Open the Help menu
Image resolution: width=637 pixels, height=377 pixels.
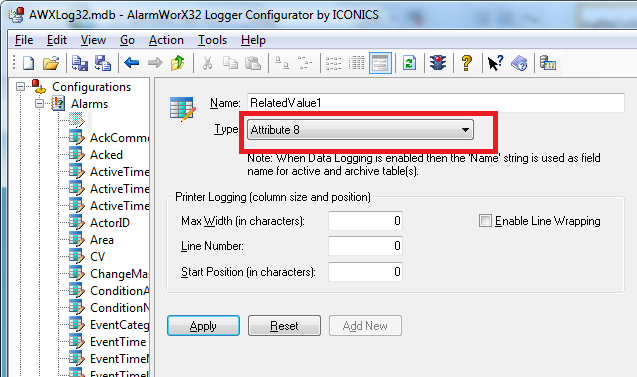tap(253, 40)
